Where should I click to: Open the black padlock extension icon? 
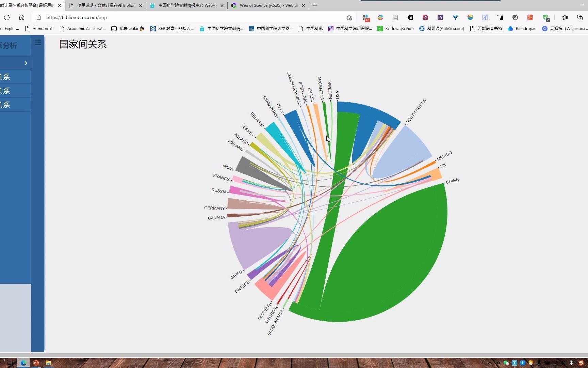(x=410, y=17)
